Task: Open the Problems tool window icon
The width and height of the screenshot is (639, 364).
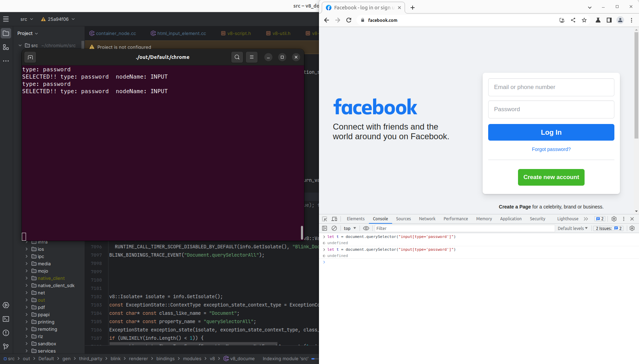Action: pos(6,333)
